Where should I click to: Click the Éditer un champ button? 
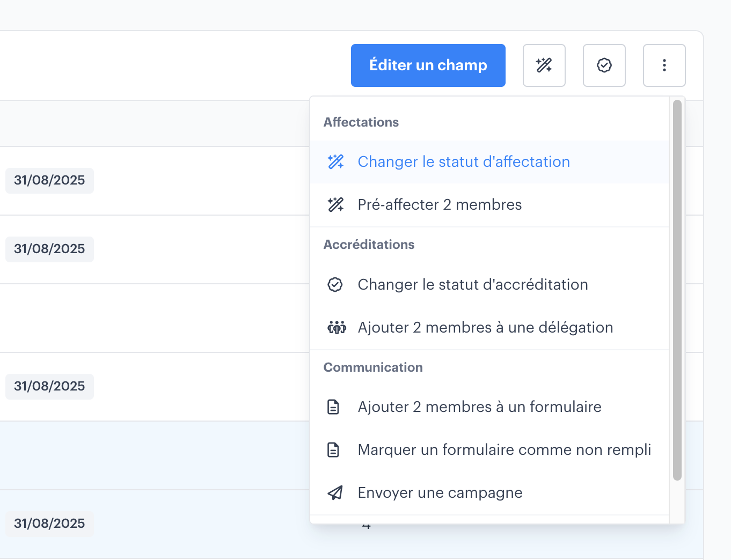pyautogui.click(x=428, y=65)
